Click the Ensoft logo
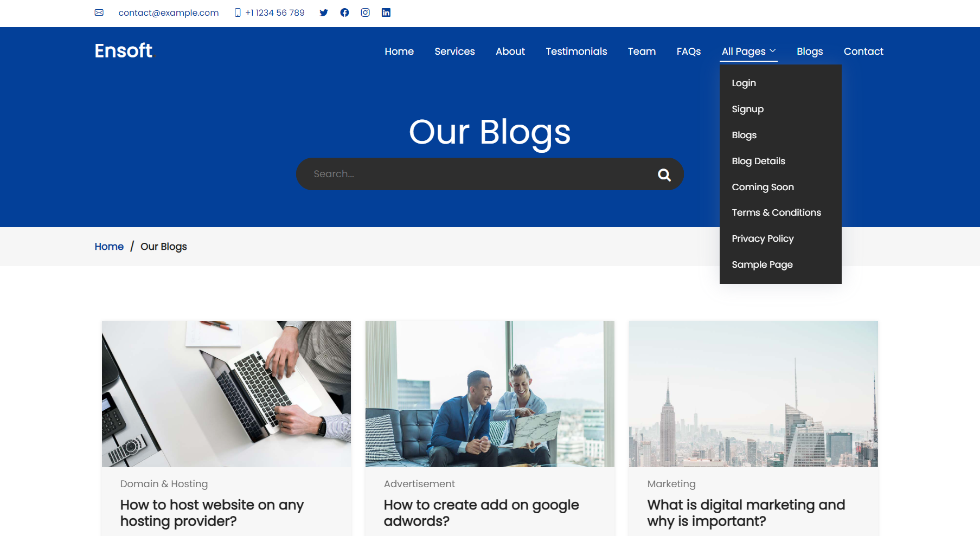The width and height of the screenshot is (980, 536). coord(124,51)
